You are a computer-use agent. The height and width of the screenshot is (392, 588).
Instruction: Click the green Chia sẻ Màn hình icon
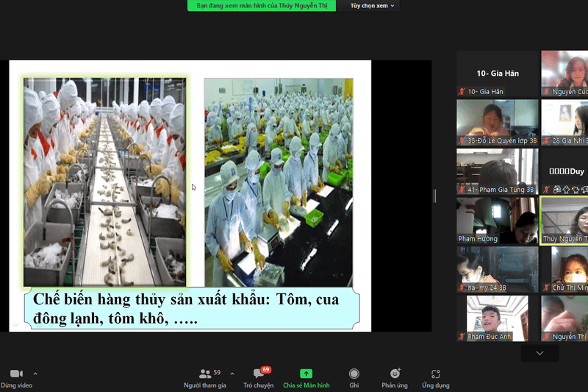tap(306, 374)
